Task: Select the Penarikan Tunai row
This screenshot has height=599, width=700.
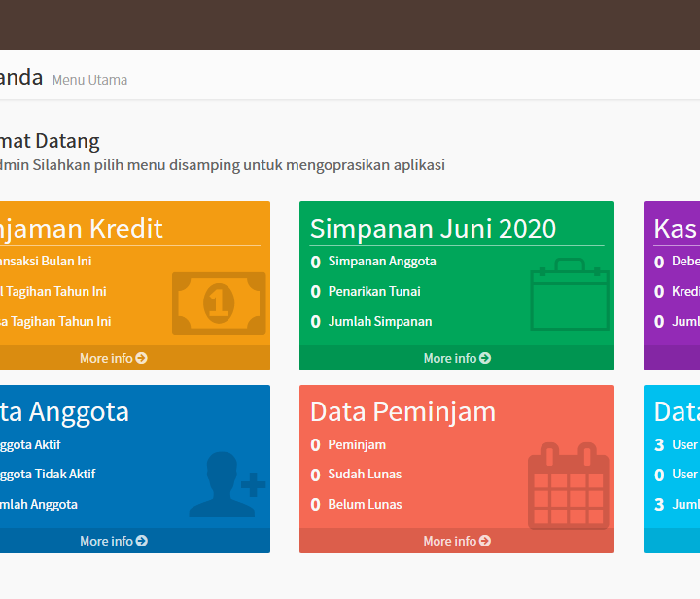Action: (374, 291)
